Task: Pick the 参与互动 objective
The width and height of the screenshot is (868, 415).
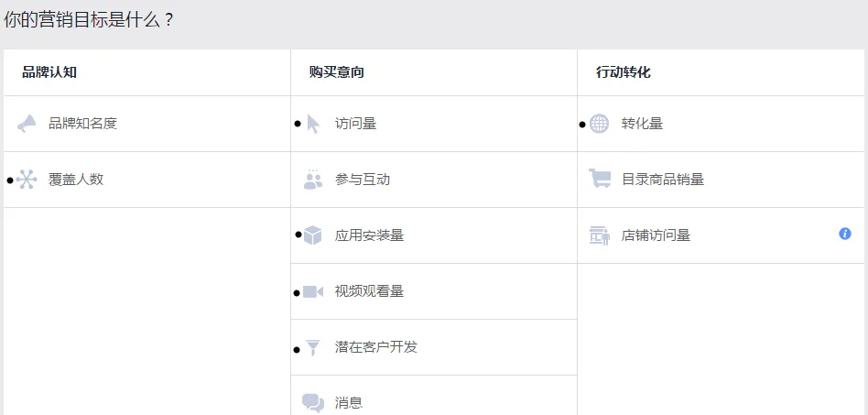Action: [363, 180]
